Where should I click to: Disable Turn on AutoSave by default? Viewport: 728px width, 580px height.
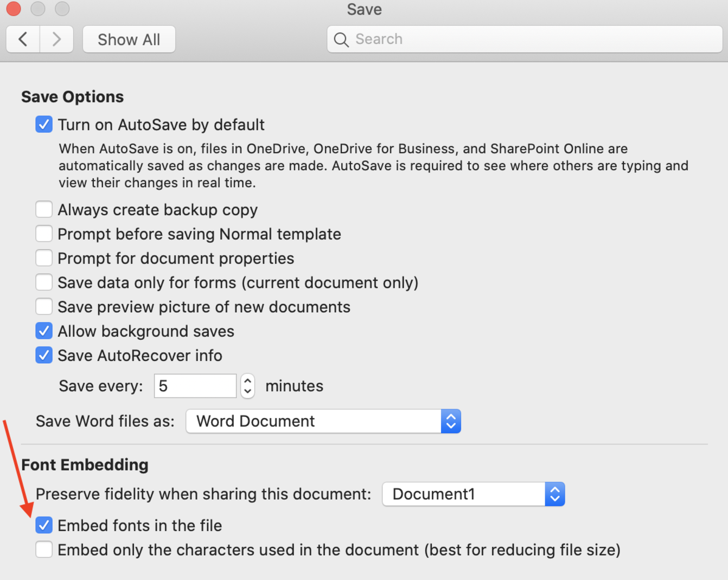(44, 124)
